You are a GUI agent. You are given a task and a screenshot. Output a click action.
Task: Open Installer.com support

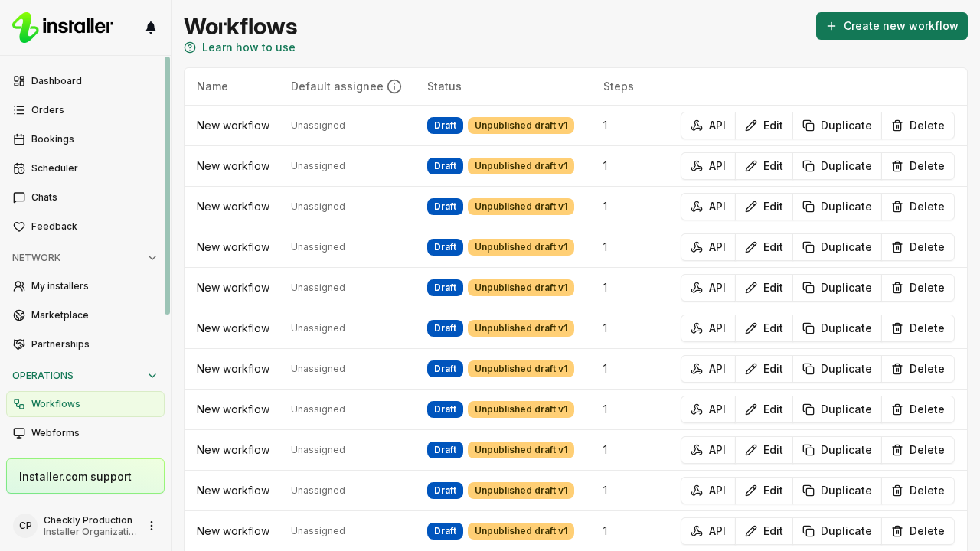point(85,476)
